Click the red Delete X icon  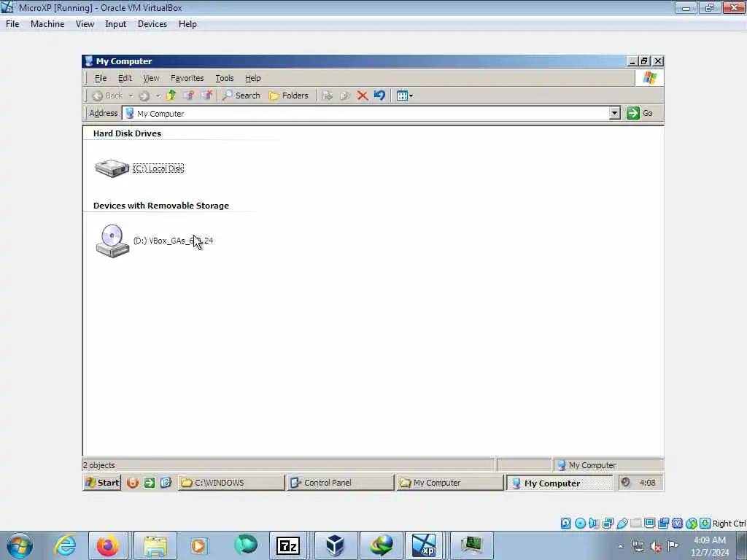pyautogui.click(x=363, y=96)
